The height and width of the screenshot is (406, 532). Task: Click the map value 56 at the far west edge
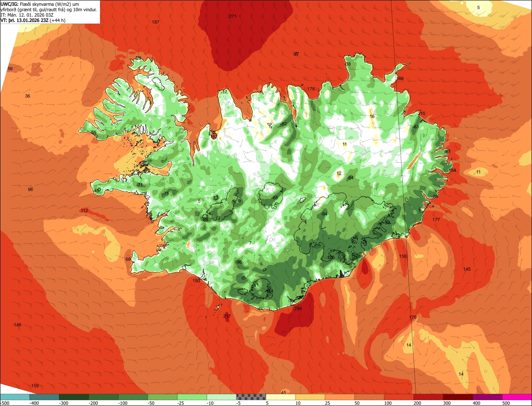(x=10, y=69)
